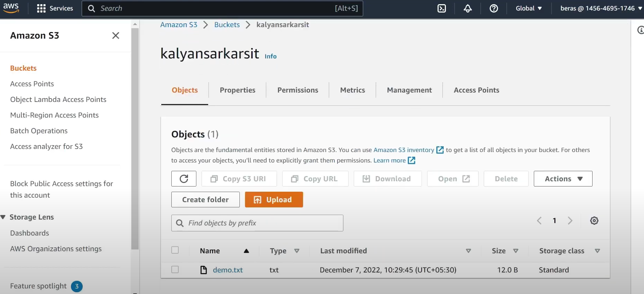Open Feature spotlight in the sidebar
The height and width of the screenshot is (294, 644).
point(38,286)
